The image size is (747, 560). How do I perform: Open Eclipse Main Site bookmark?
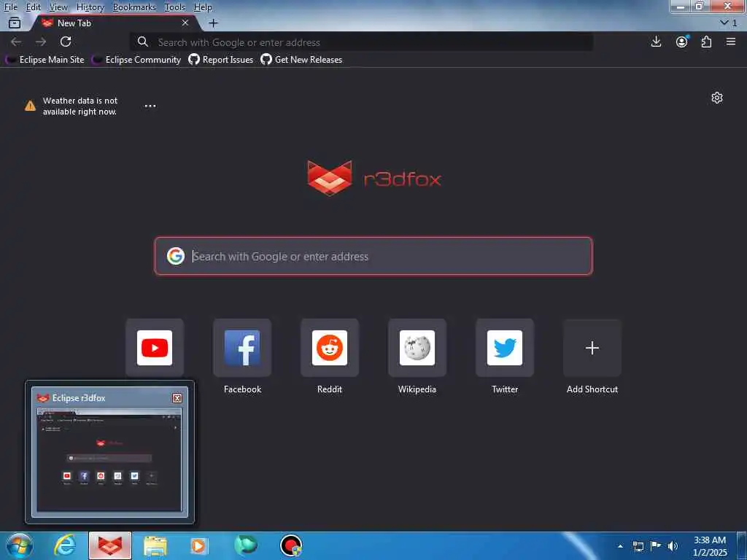coord(45,60)
